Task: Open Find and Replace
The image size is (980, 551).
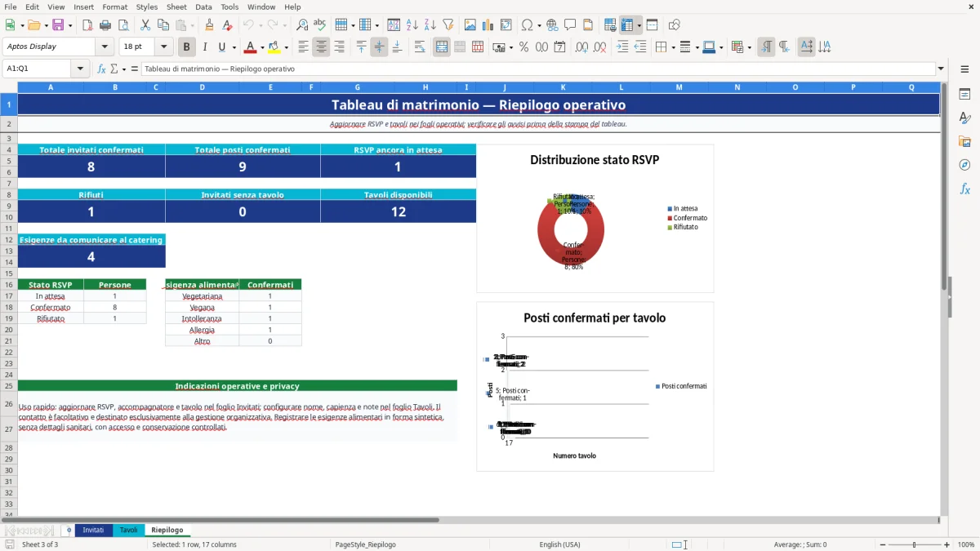Action: [302, 25]
